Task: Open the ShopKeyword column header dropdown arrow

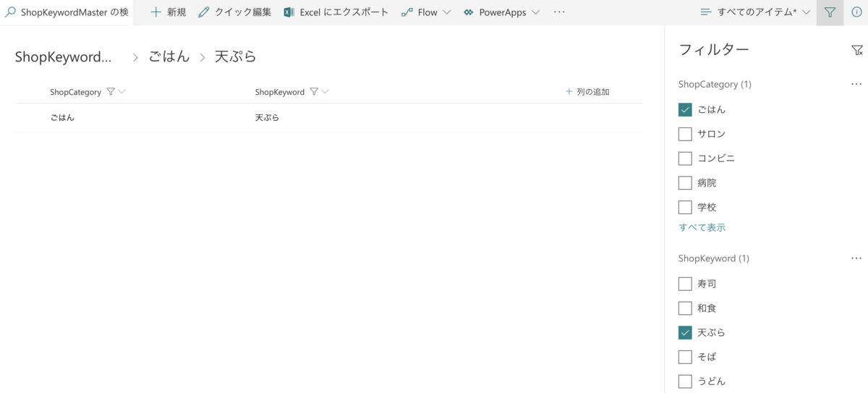Action: (325, 92)
